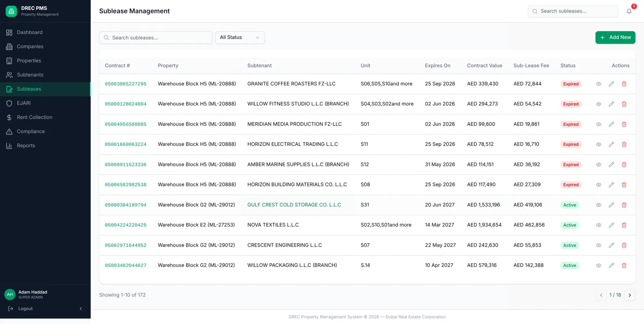Delete the CRESCENT ENGINEERING sublease
Image resolution: width=644 pixels, height=324 pixels.
pos(624,245)
